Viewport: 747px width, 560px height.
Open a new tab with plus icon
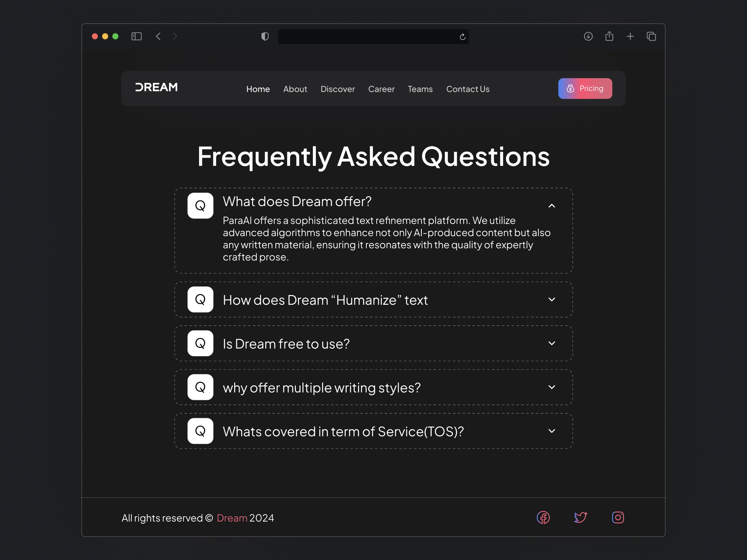pos(630,37)
